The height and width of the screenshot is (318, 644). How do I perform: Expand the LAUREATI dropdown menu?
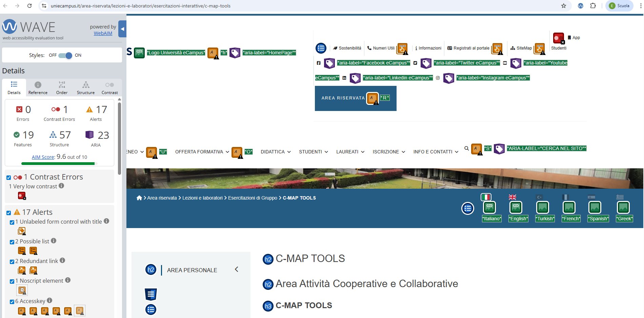point(350,152)
